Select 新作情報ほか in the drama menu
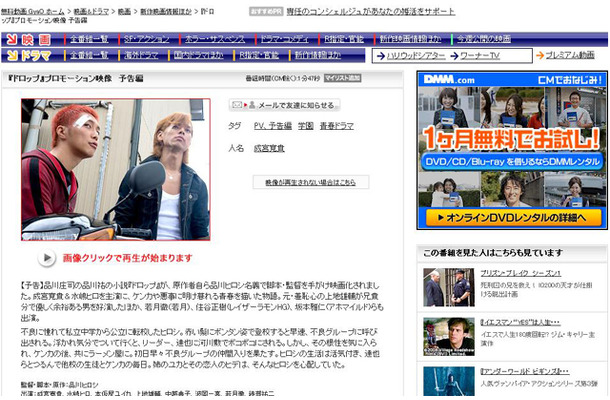Screen dimensions: 610x400 click(318, 55)
